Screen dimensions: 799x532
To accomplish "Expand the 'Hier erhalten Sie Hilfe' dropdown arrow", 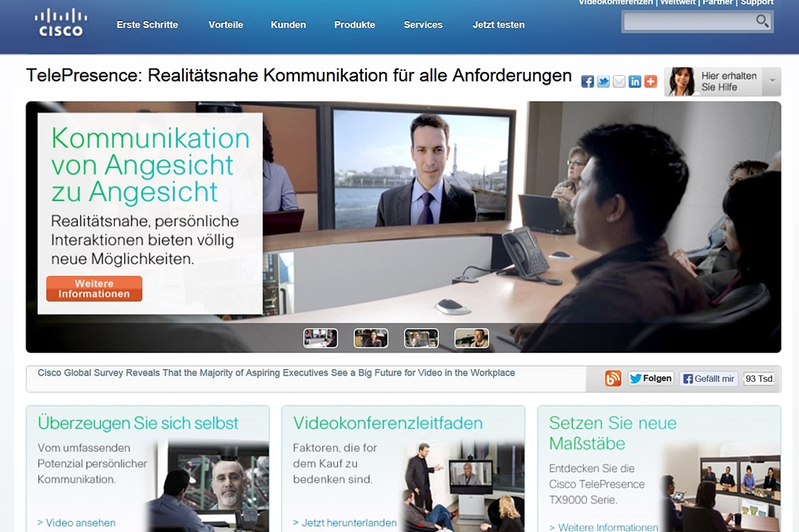I will click(772, 81).
